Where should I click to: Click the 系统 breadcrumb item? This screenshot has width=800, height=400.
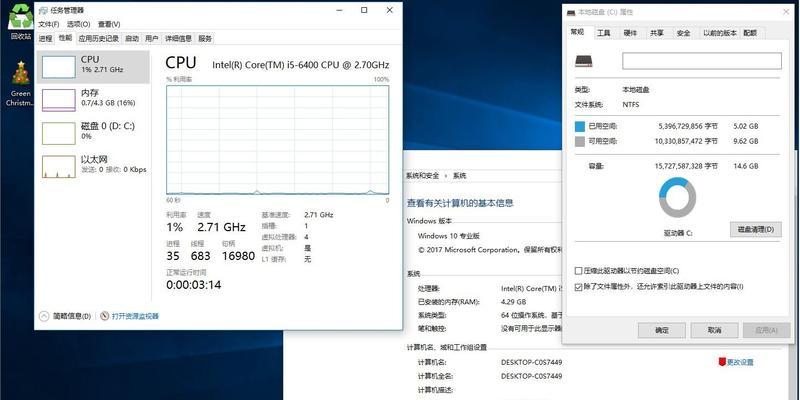(459, 176)
